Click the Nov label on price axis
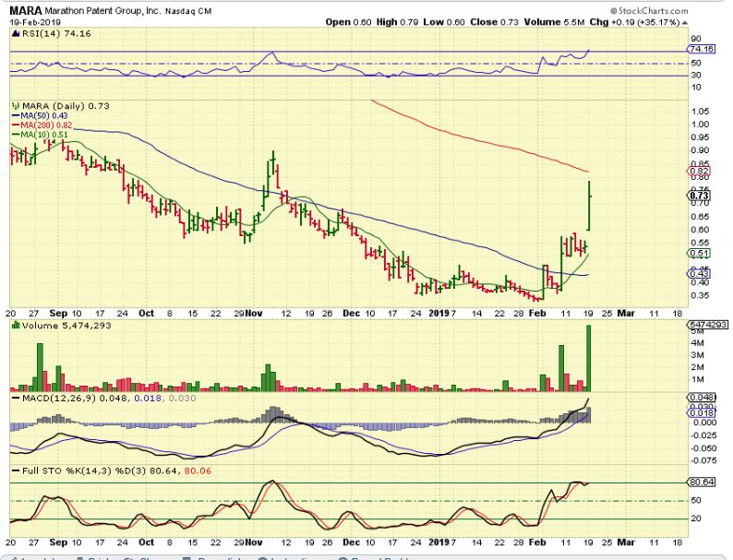The image size is (733, 560). point(254,314)
